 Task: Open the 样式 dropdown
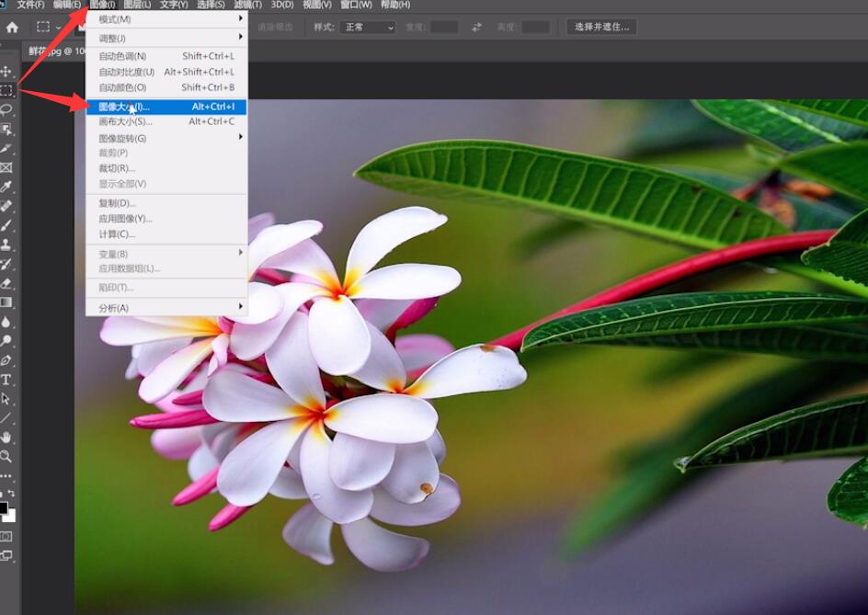pos(368,28)
